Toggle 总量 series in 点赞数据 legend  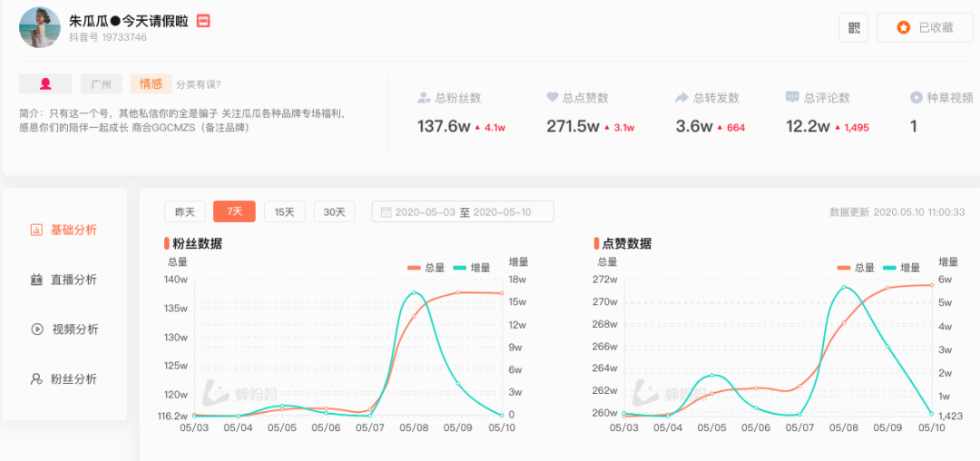[856, 268]
